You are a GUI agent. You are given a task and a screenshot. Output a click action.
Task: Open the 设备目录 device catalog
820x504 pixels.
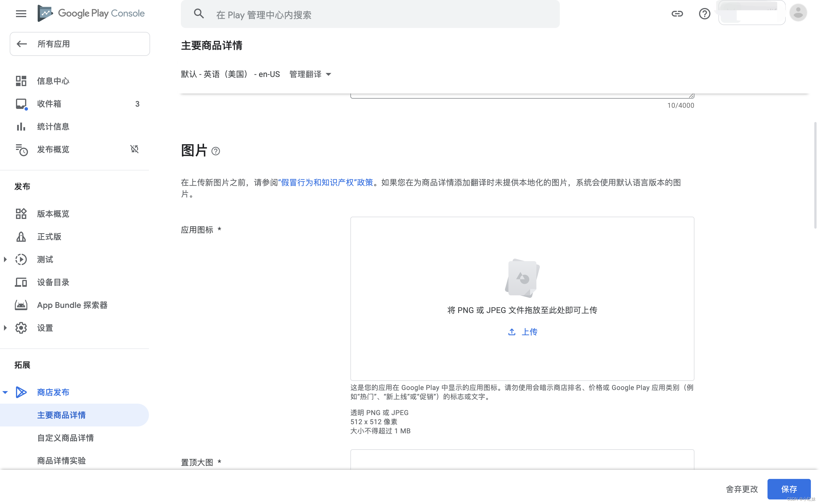tap(53, 282)
